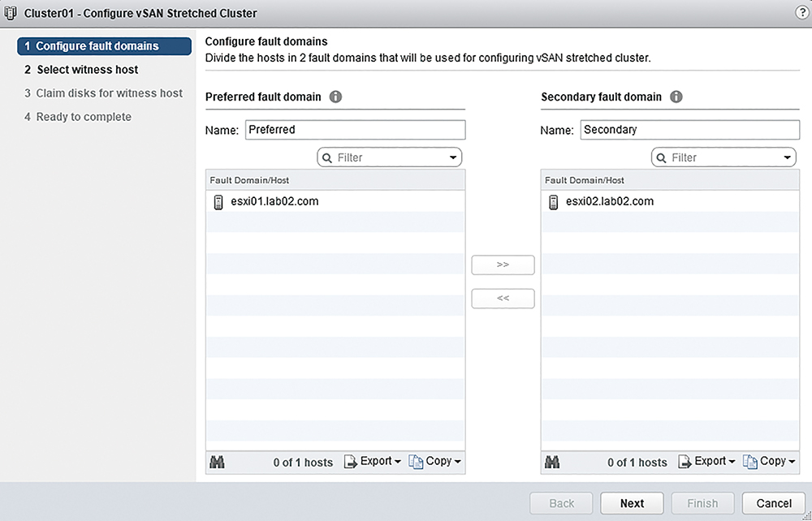
Task: Move host to secondary with >> button
Action: coord(503,265)
